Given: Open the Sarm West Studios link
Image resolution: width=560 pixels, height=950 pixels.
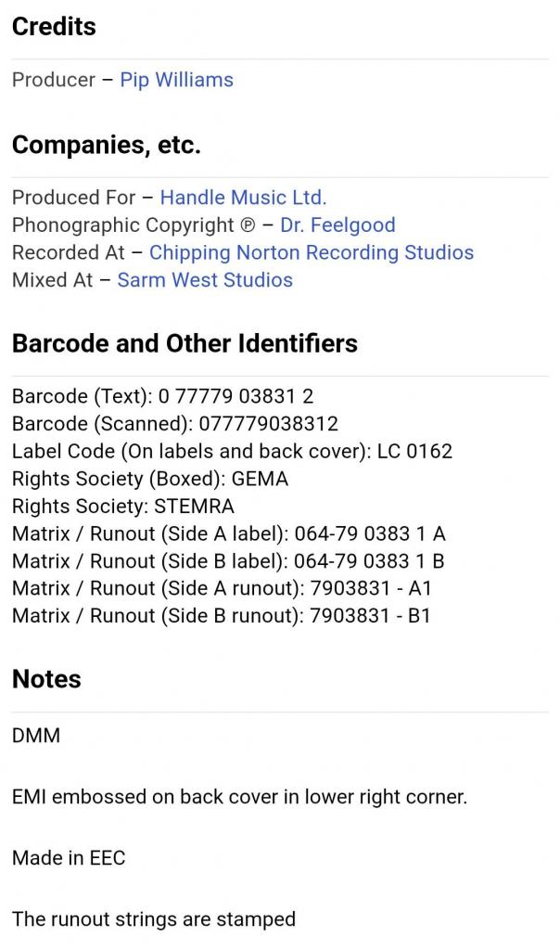Looking at the screenshot, I should point(205,280).
